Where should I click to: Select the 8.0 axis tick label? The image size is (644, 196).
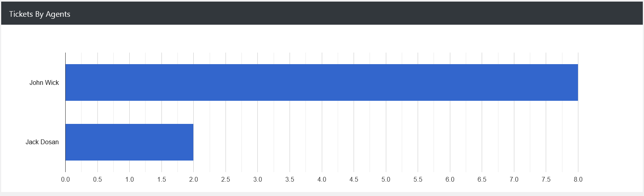(578, 179)
